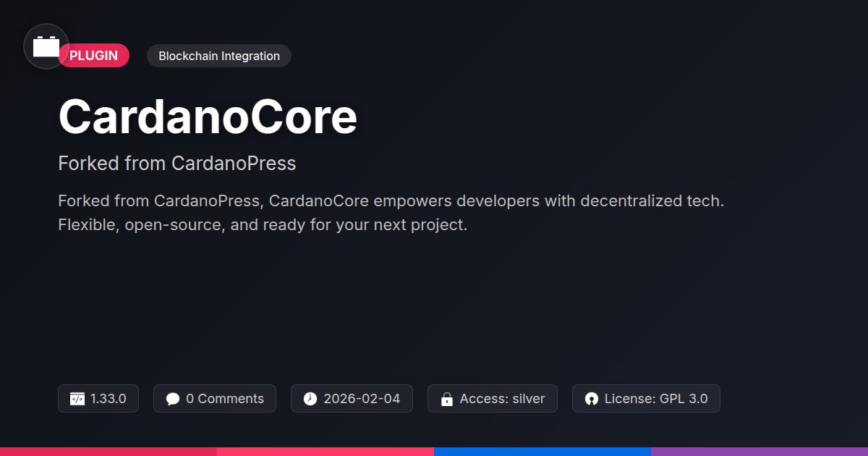Click the plugin description paragraph text
Viewport: 868px width, 456px height.
(x=391, y=213)
